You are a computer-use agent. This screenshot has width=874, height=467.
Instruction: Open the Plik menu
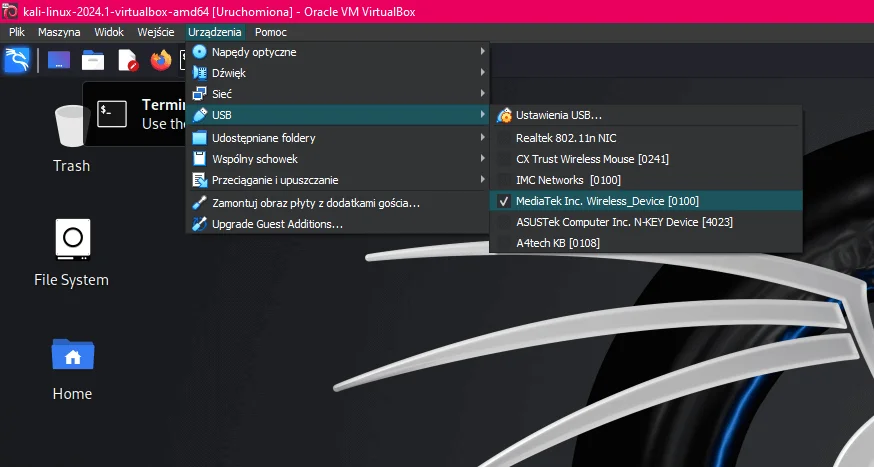pyautogui.click(x=17, y=32)
